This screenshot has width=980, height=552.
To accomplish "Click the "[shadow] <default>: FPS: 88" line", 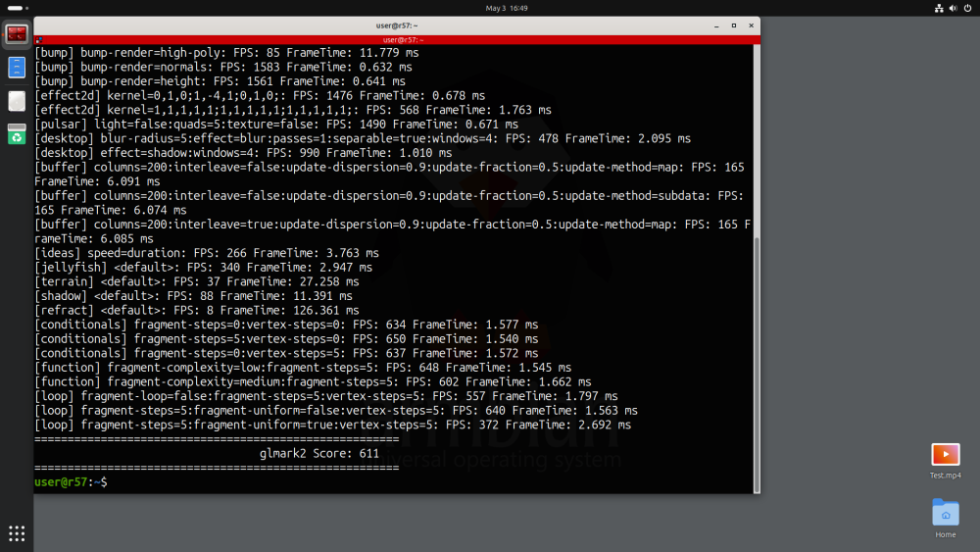I will point(193,296).
